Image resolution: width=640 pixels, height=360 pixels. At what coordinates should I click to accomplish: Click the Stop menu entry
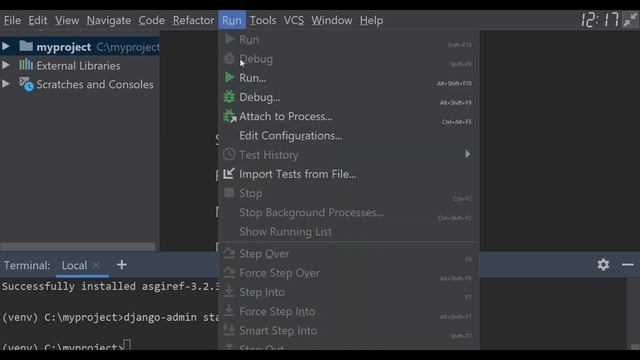tap(349, 193)
